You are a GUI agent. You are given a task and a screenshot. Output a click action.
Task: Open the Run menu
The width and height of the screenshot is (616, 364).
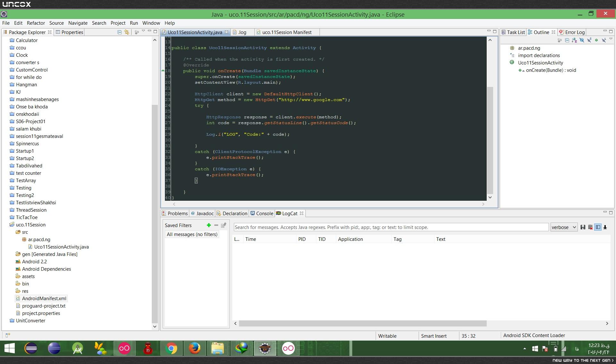(x=134, y=23)
